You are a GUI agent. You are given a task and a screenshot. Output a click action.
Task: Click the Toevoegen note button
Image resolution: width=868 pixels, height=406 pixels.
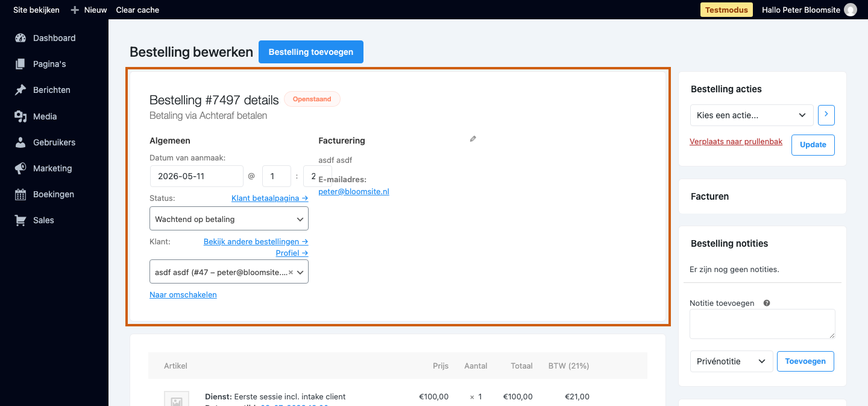click(806, 361)
